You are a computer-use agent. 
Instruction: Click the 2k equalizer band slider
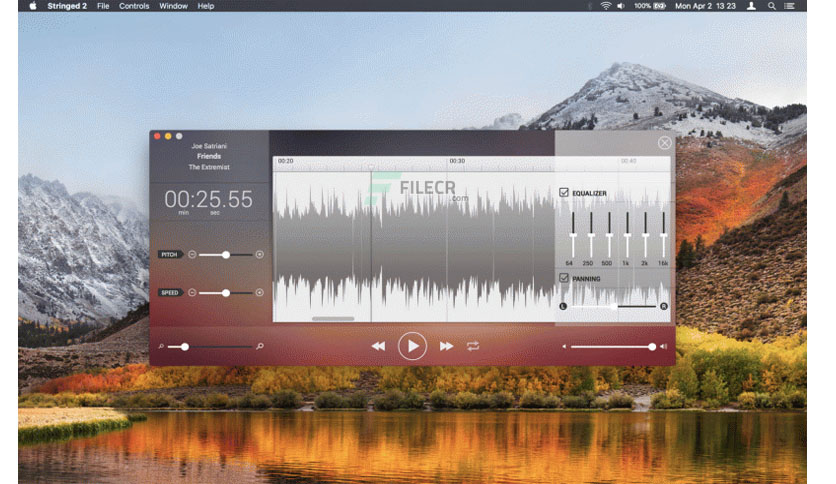pos(646,235)
